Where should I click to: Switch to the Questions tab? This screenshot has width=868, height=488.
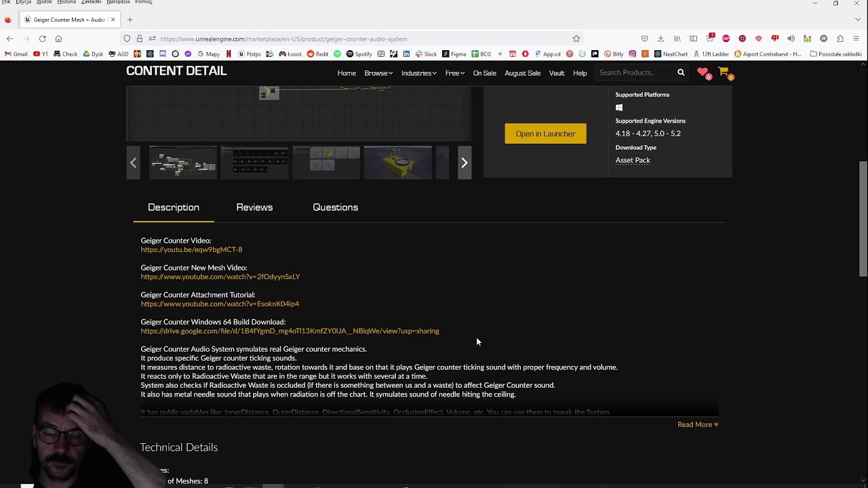[x=335, y=207]
